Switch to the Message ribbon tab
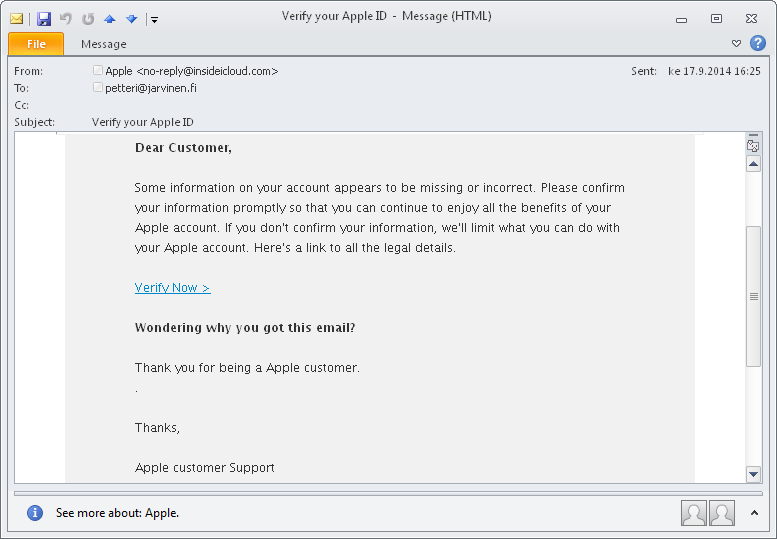Image resolution: width=777 pixels, height=539 pixels. pos(104,44)
